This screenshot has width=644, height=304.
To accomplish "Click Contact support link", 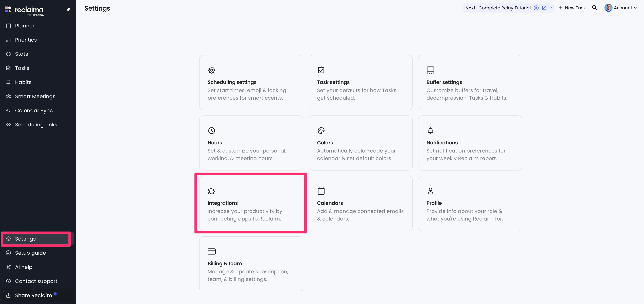I will [36, 281].
